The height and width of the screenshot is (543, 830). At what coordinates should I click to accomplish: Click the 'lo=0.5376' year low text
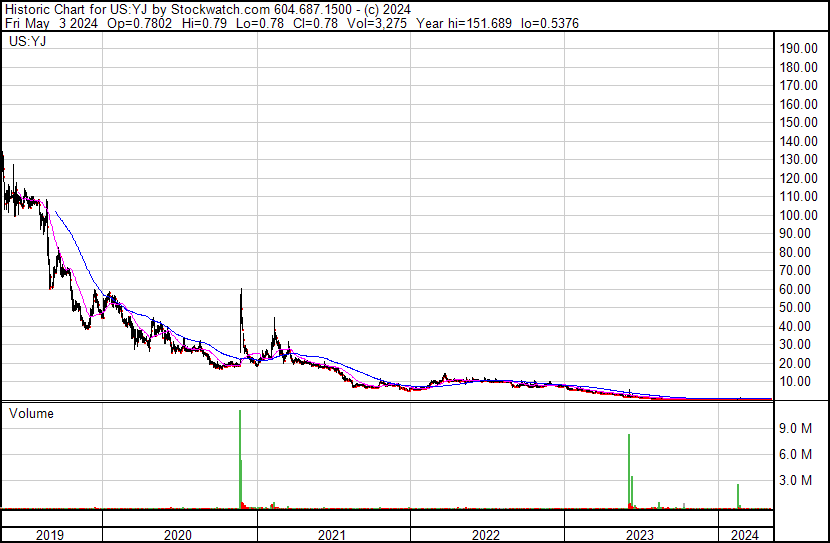[551, 23]
